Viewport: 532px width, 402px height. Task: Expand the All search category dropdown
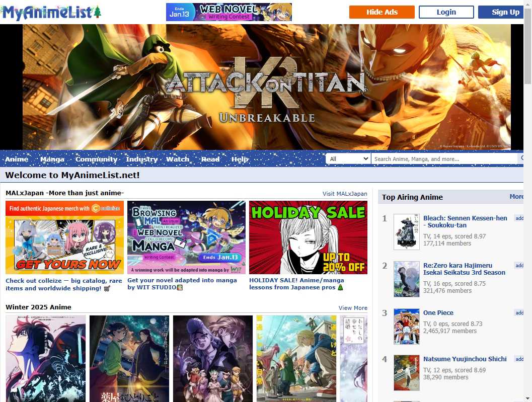pos(348,159)
